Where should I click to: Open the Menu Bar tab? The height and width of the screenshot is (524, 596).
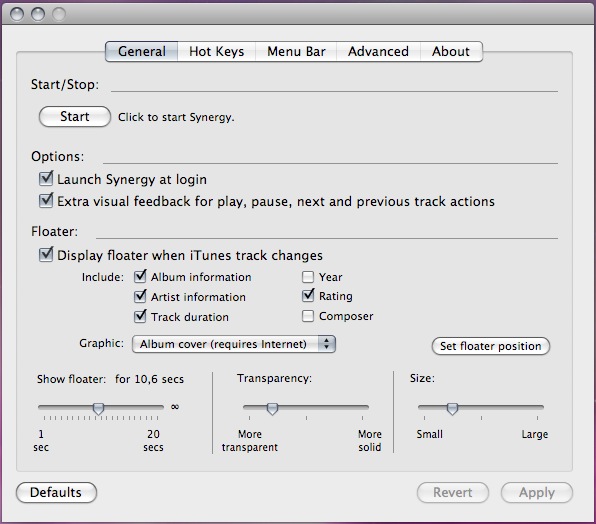(296, 51)
